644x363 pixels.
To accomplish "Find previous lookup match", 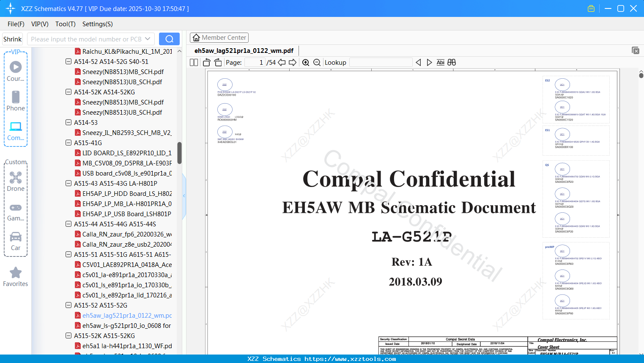I will pos(418,63).
